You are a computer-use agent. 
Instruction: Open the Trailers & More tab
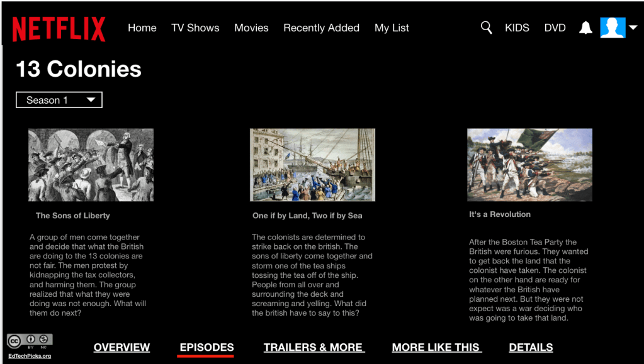click(x=314, y=347)
